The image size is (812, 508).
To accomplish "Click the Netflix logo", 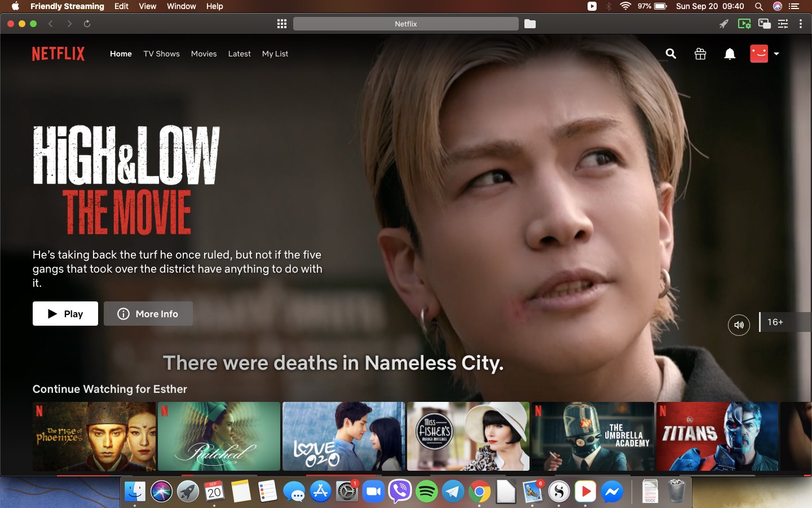I will tap(58, 54).
